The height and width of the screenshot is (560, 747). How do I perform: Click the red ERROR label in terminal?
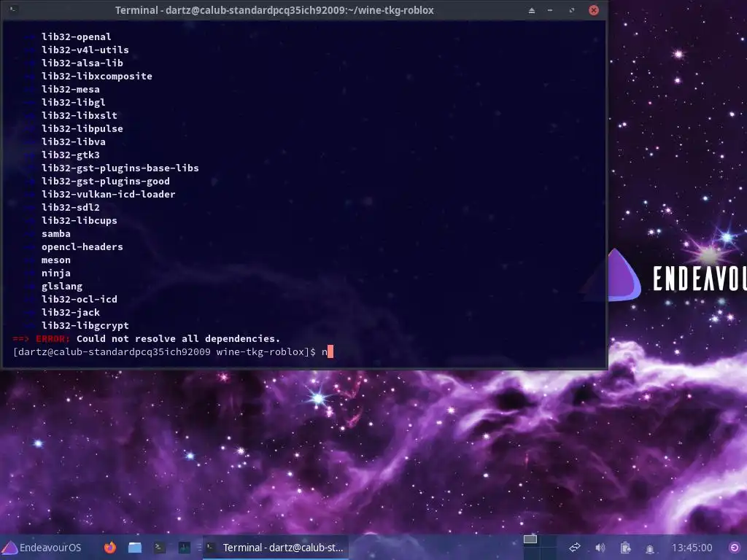(53, 338)
